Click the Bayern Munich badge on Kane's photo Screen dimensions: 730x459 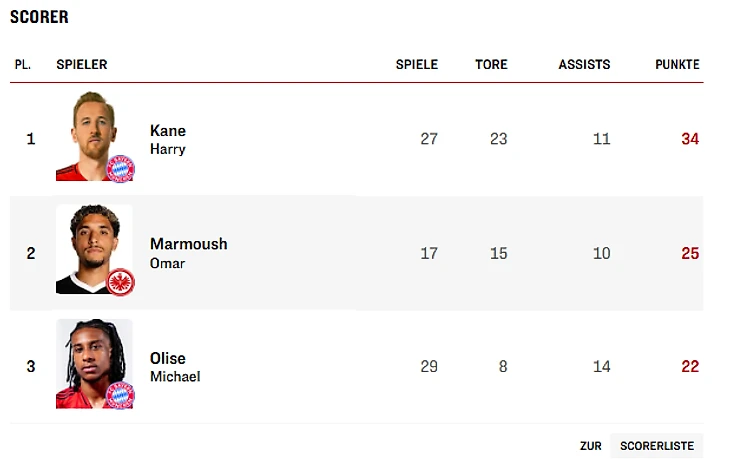click(x=120, y=168)
